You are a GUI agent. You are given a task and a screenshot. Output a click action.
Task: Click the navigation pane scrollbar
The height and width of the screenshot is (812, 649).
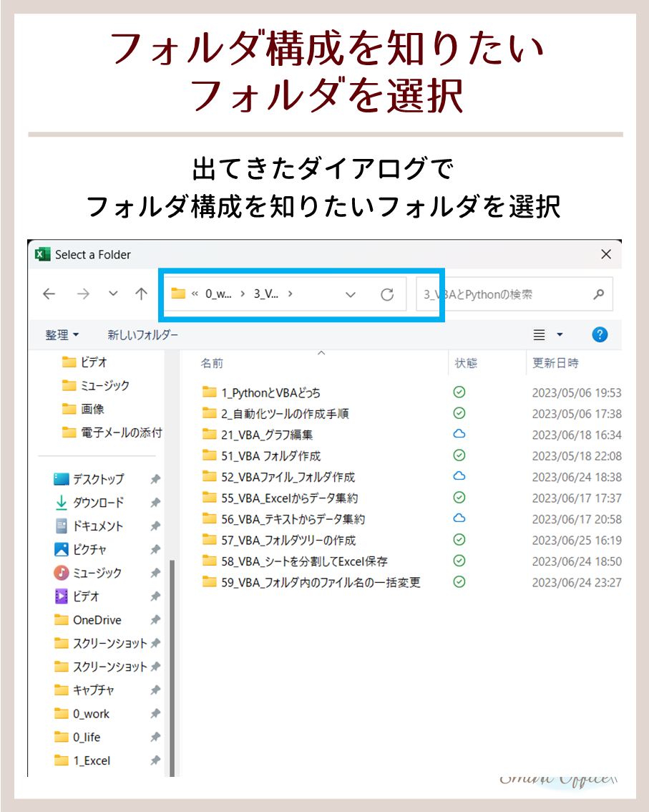[172, 668]
